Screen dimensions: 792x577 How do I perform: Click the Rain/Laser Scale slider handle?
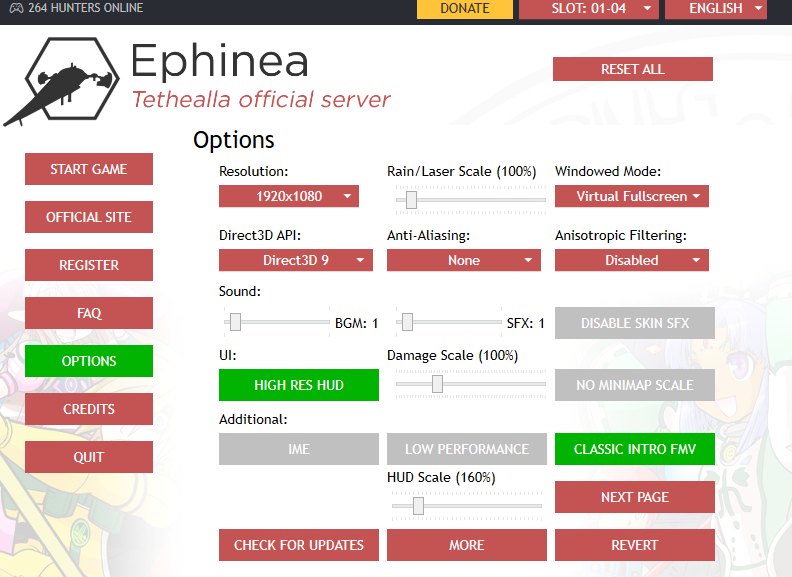tap(411, 200)
